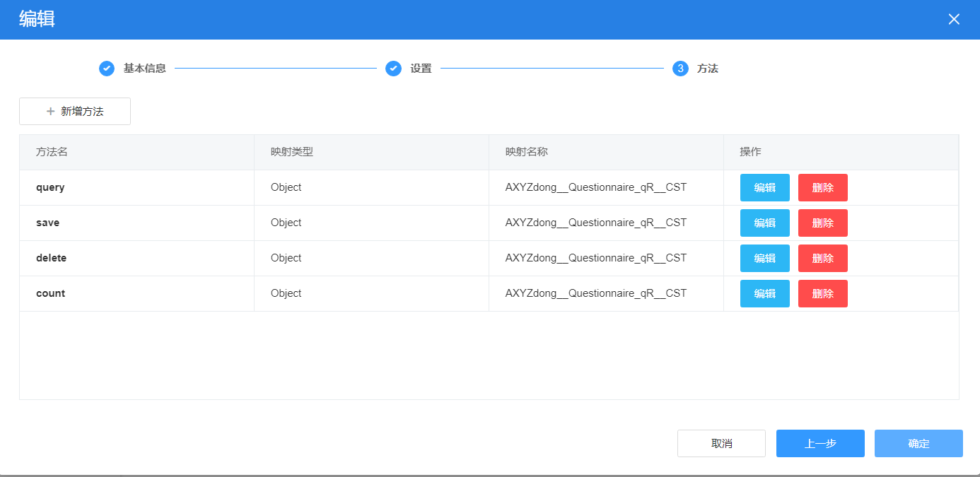The height and width of the screenshot is (477, 980).
Task: Select the 方法 step label
Action: tap(708, 69)
